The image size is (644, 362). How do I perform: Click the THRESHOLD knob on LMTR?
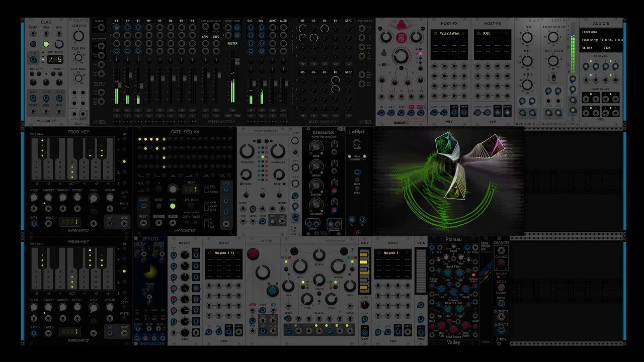(553, 37)
